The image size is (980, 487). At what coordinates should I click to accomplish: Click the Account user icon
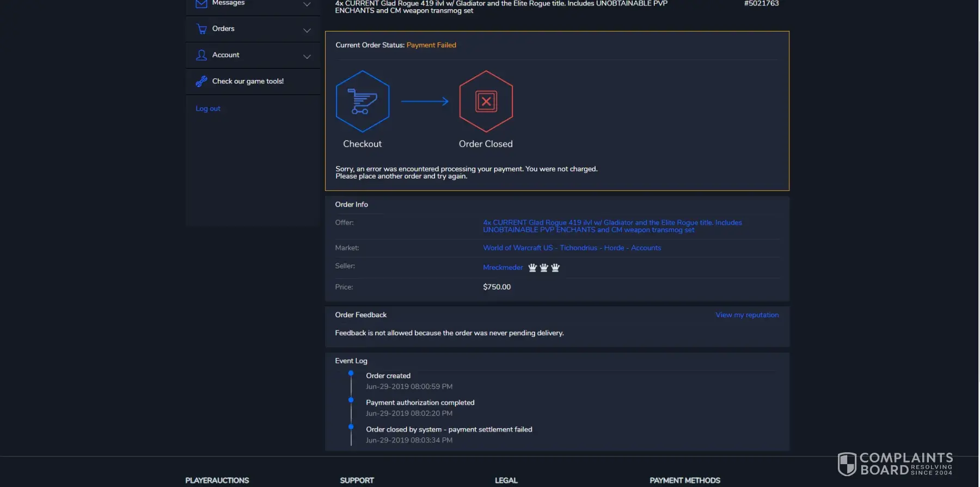(201, 55)
